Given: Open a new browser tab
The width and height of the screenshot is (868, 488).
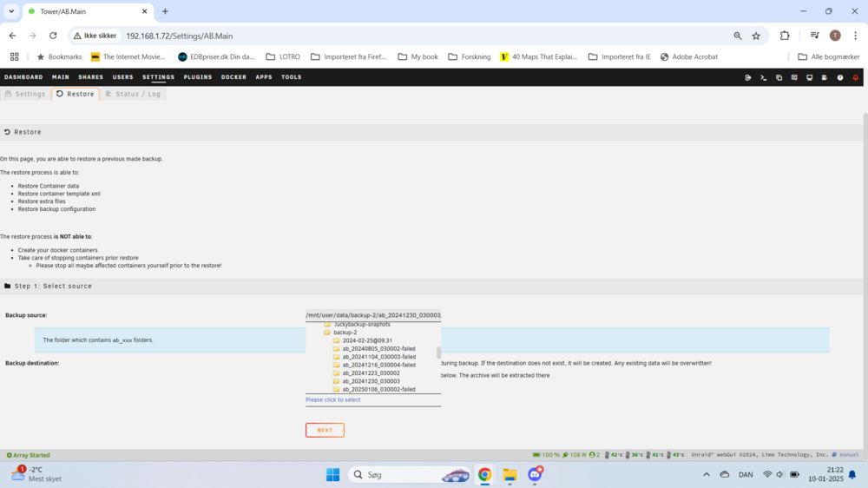Looking at the screenshot, I should [165, 11].
